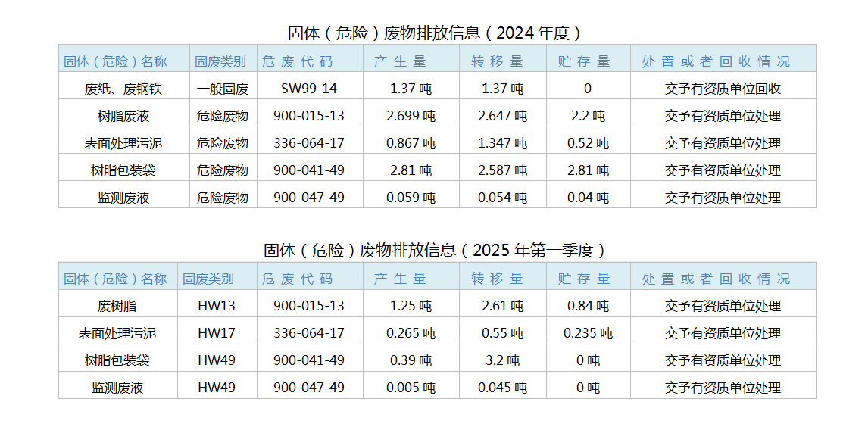Select the 1.347 吨 transfer cell
Viewport: 868px width, 430px height.
[502, 143]
